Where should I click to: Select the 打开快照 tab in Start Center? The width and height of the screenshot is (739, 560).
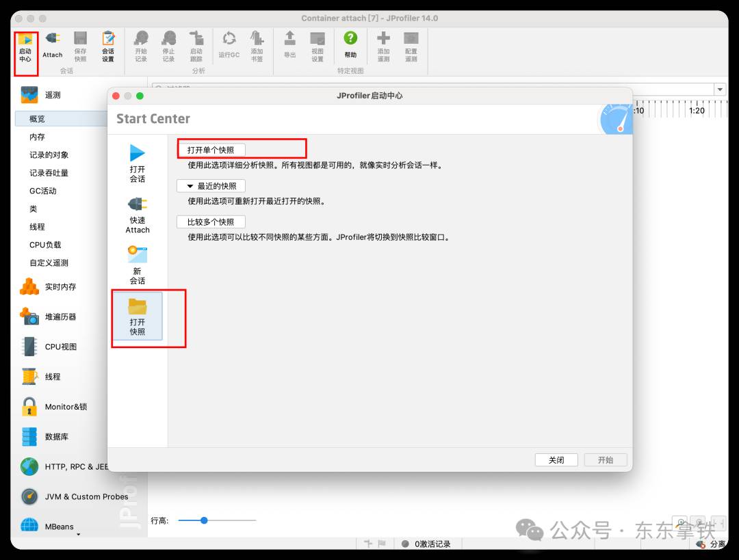pyautogui.click(x=137, y=317)
